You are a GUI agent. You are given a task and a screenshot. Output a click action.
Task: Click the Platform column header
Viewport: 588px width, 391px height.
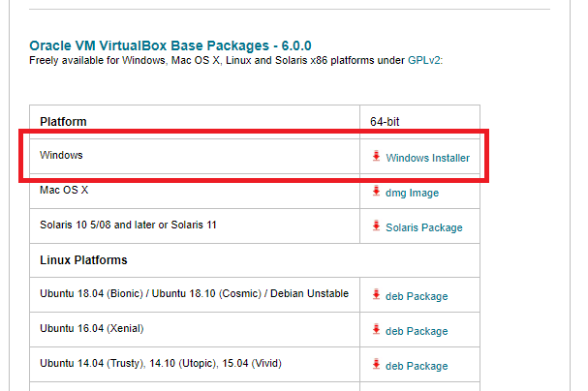63,122
